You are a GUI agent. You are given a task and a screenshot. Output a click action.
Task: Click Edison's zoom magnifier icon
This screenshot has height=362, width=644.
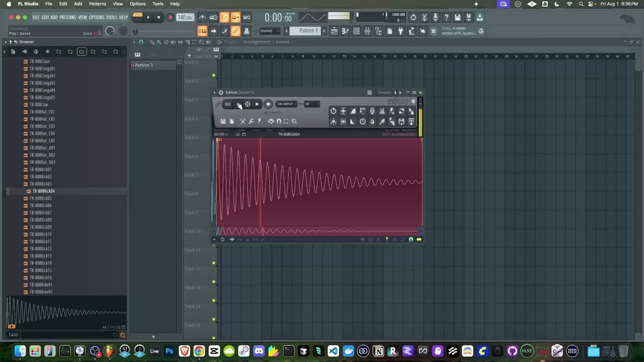click(294, 121)
